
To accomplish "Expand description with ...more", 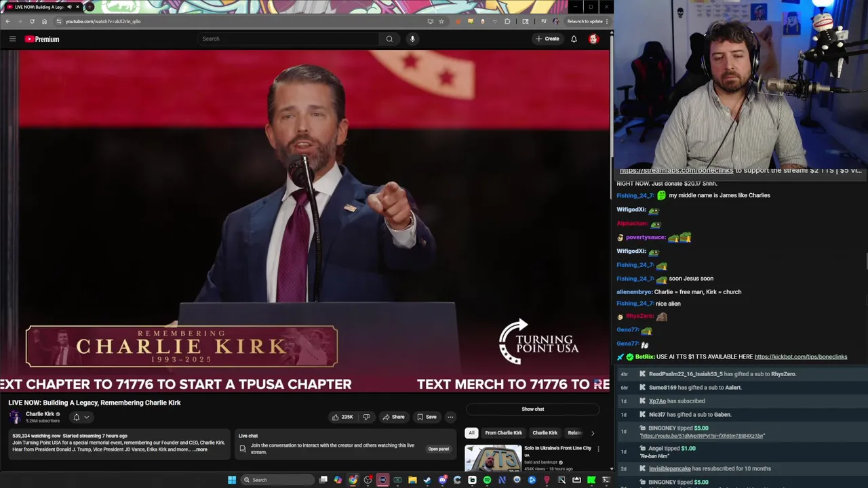I will pyautogui.click(x=200, y=449).
